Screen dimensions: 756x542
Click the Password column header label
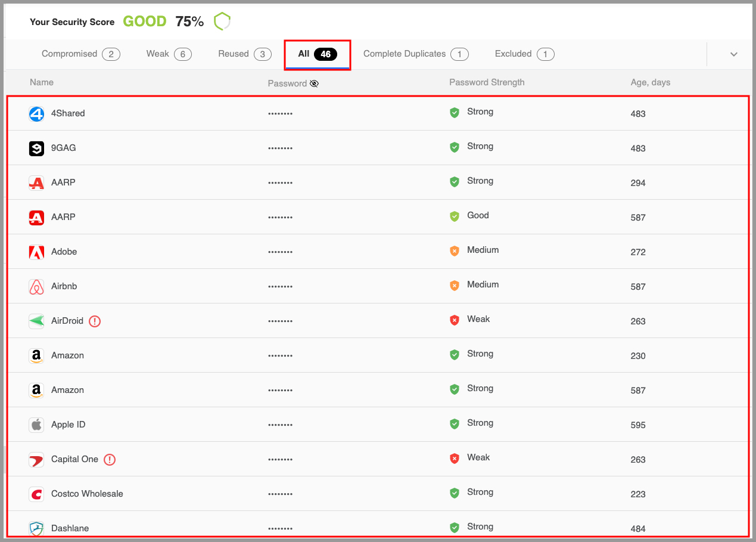[287, 83]
